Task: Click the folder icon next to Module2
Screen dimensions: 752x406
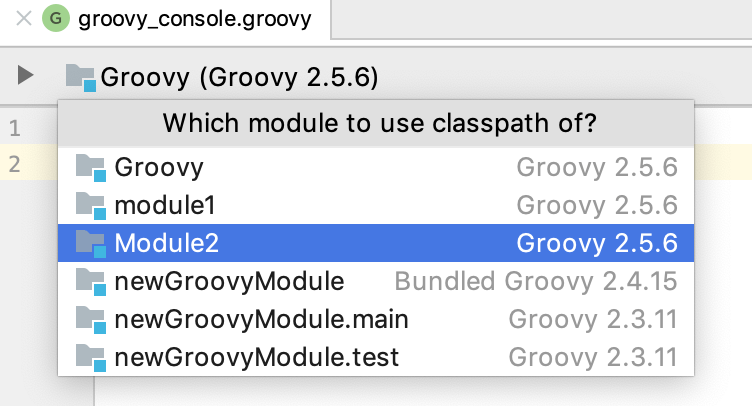Action: point(92,244)
